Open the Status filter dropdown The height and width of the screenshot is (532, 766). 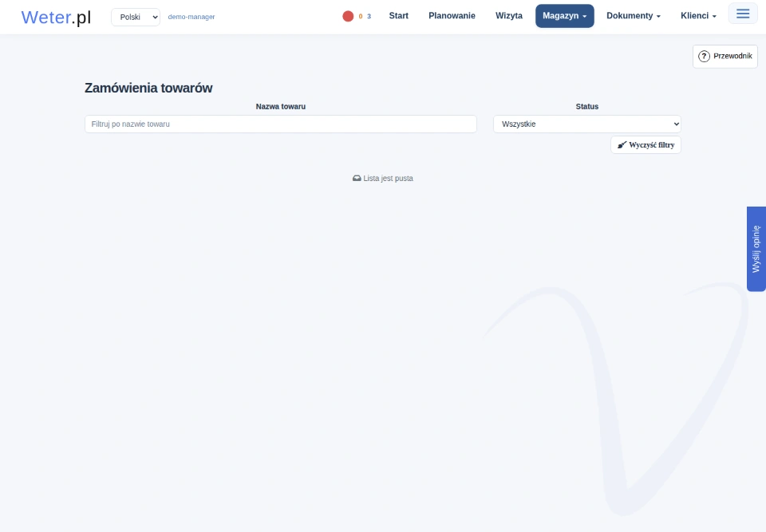(x=587, y=124)
